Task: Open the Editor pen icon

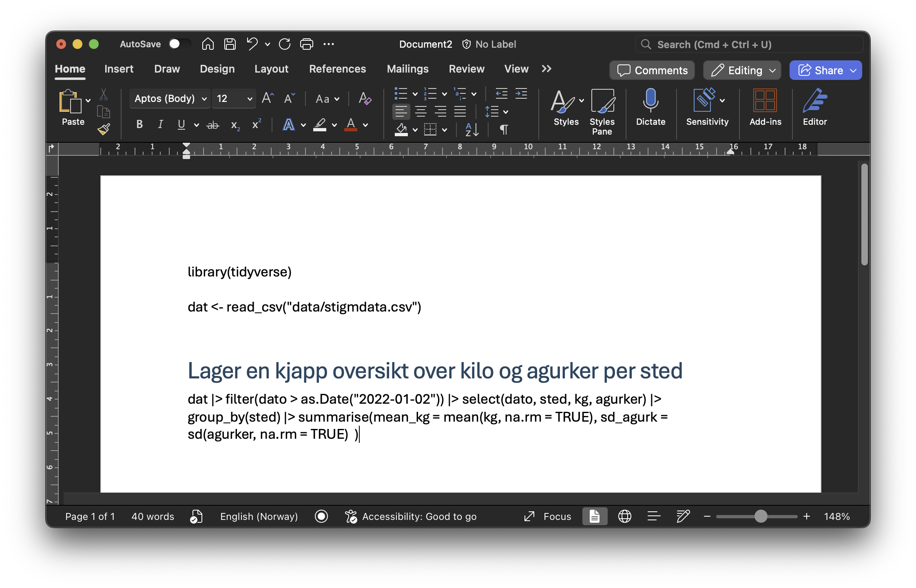Action: click(x=814, y=101)
